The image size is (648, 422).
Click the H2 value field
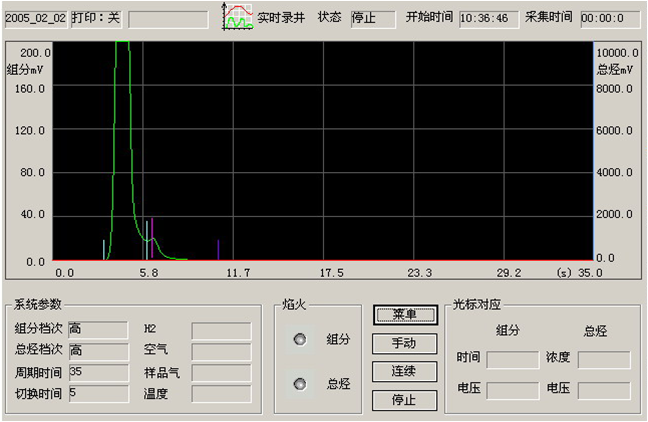[222, 331]
